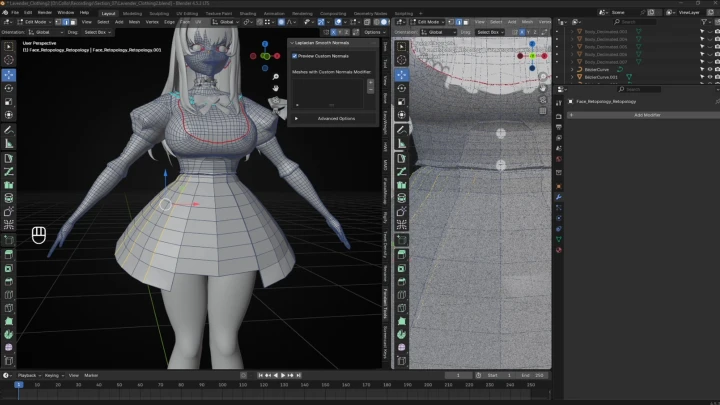Select the Inset Faces tool in left viewport
Screen dimensions: 720x405
click(9, 268)
